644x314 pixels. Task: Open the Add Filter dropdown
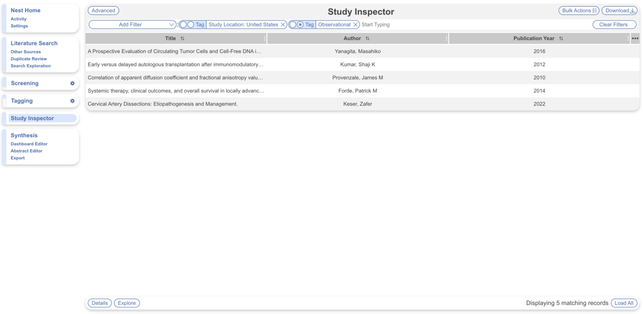(132, 24)
